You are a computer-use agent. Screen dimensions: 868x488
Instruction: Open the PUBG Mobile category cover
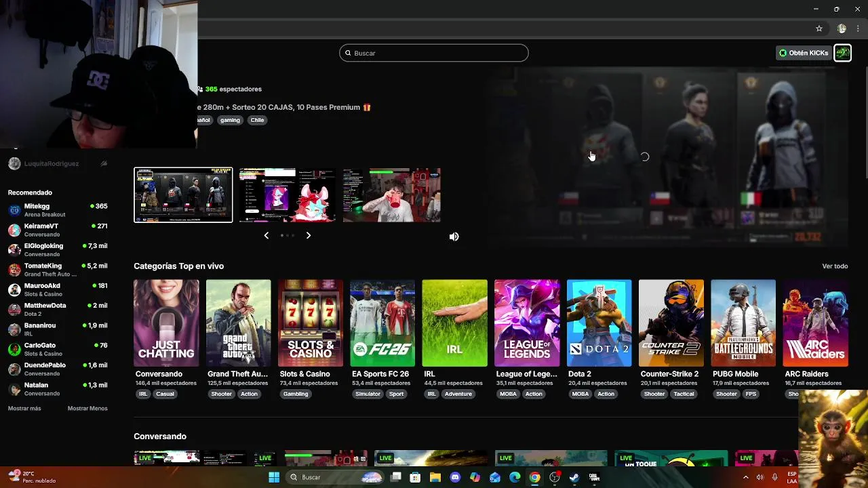click(743, 323)
